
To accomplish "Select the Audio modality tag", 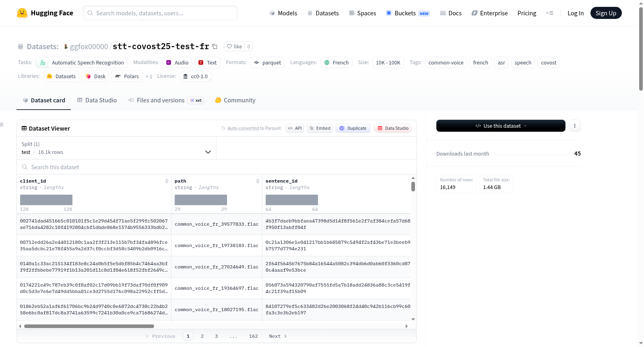I will (177, 62).
